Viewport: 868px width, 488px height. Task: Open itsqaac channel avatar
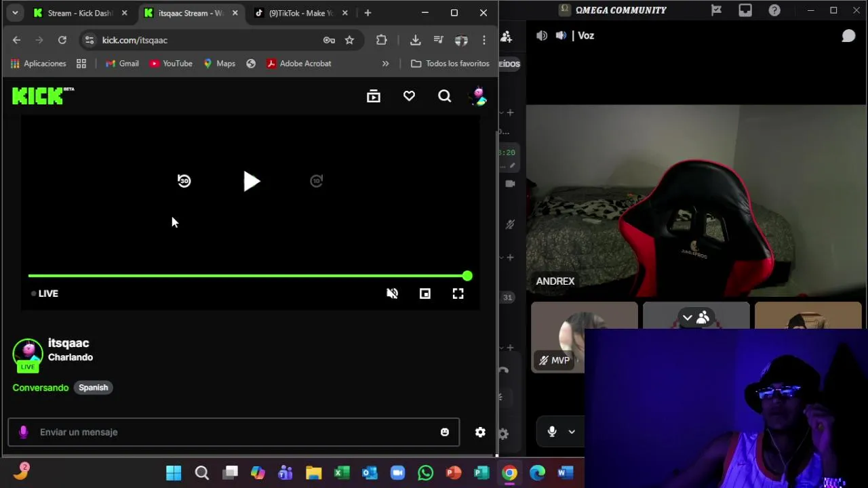tap(28, 354)
